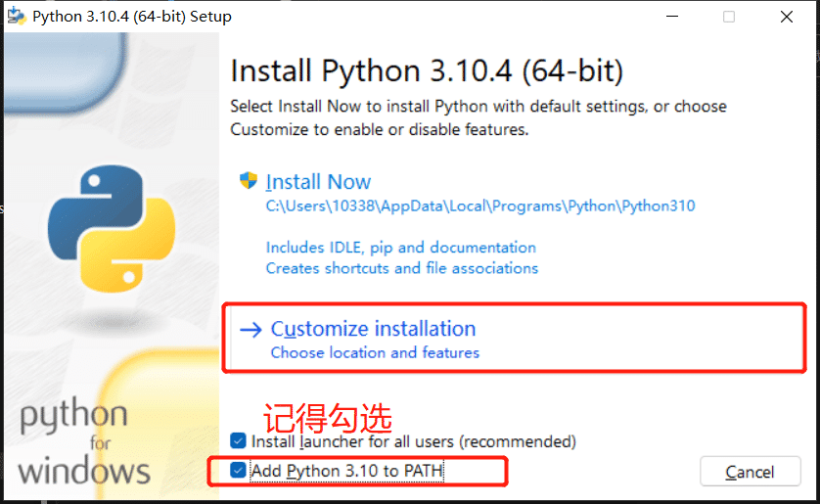Click the 'Includes IDLE, pip and documentation' line
The width and height of the screenshot is (820, 504).
pos(401,248)
